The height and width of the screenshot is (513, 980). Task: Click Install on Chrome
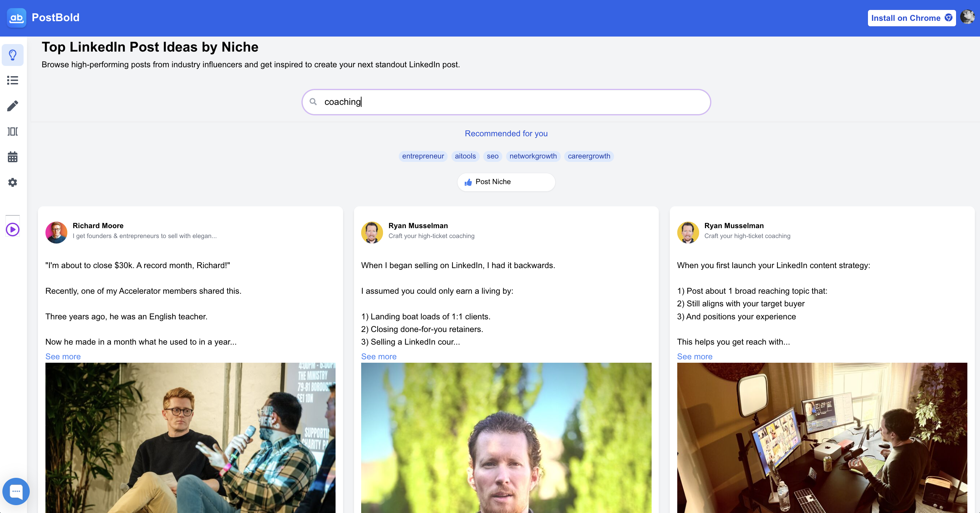(912, 17)
